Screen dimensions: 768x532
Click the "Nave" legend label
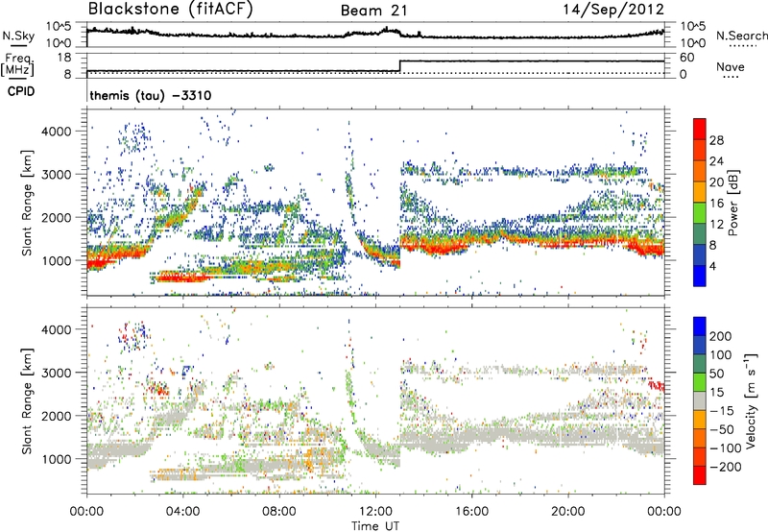(x=731, y=66)
